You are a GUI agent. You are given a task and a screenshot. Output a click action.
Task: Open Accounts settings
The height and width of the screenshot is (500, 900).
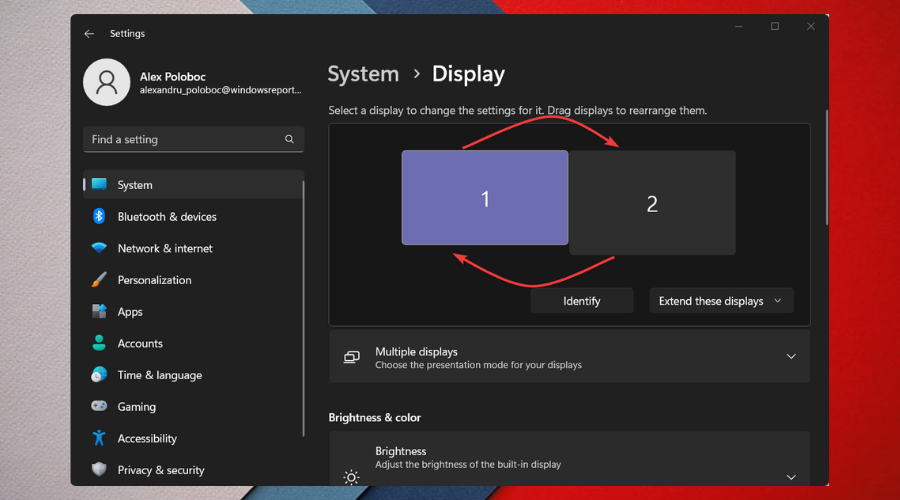click(193, 343)
